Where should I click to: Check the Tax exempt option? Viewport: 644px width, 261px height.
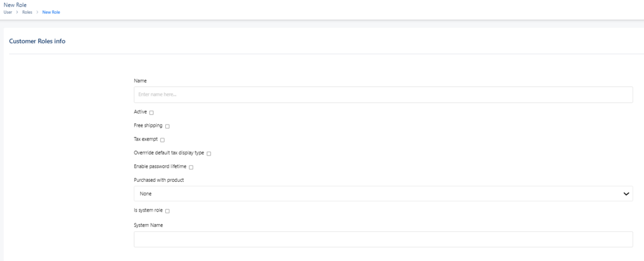pos(162,140)
